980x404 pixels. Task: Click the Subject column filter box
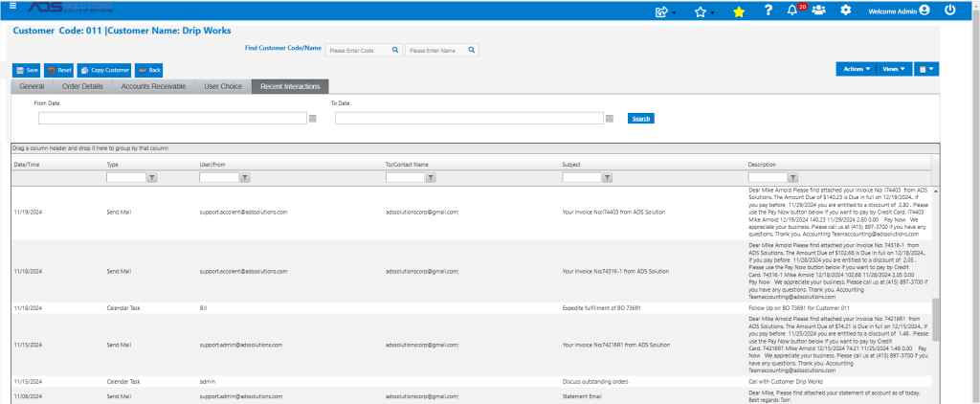[582, 178]
